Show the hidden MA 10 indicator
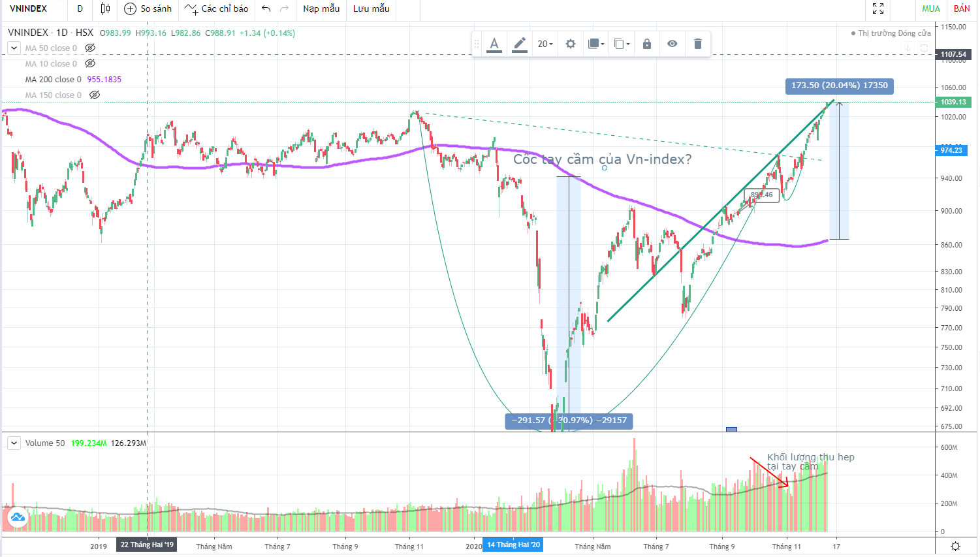Screen dimensions: 980x557 pos(91,63)
